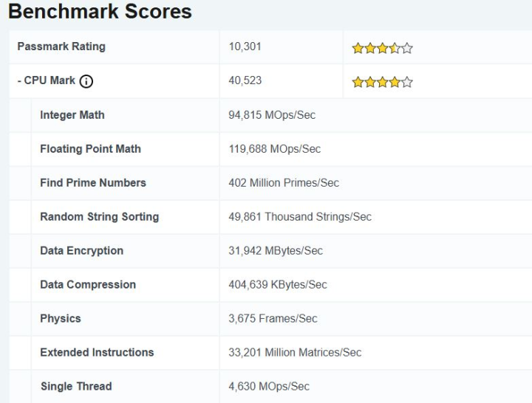Click the Benchmark Scores heading

(x=100, y=12)
